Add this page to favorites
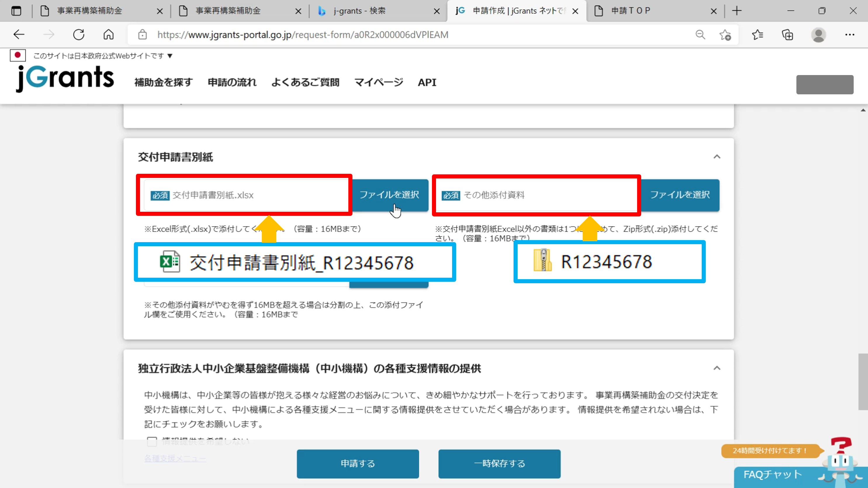Image resolution: width=868 pixels, height=488 pixels. (725, 34)
